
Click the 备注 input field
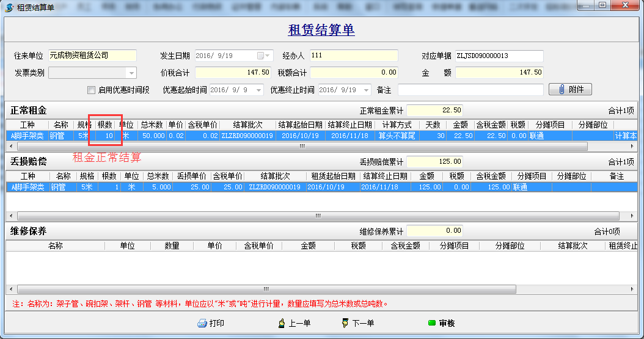click(x=470, y=90)
